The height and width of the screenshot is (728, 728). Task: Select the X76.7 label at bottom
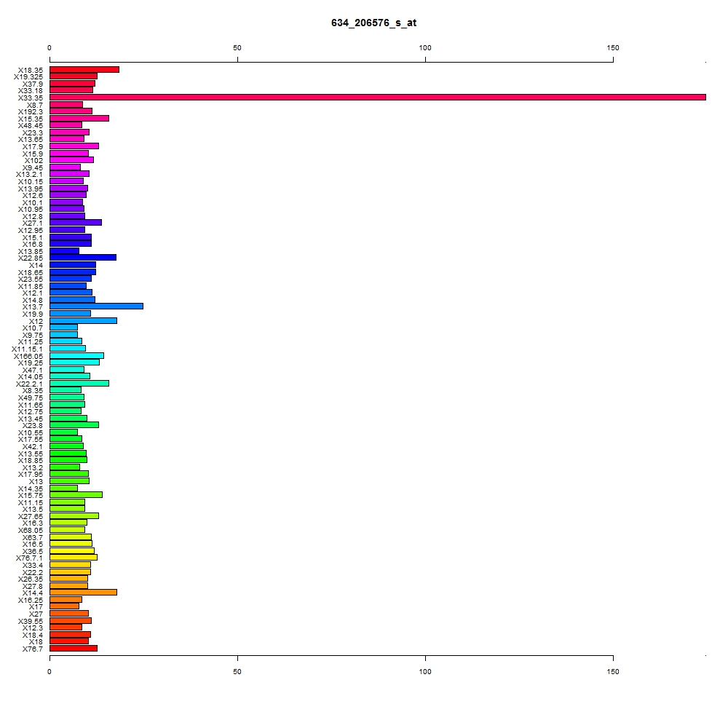coord(33,649)
